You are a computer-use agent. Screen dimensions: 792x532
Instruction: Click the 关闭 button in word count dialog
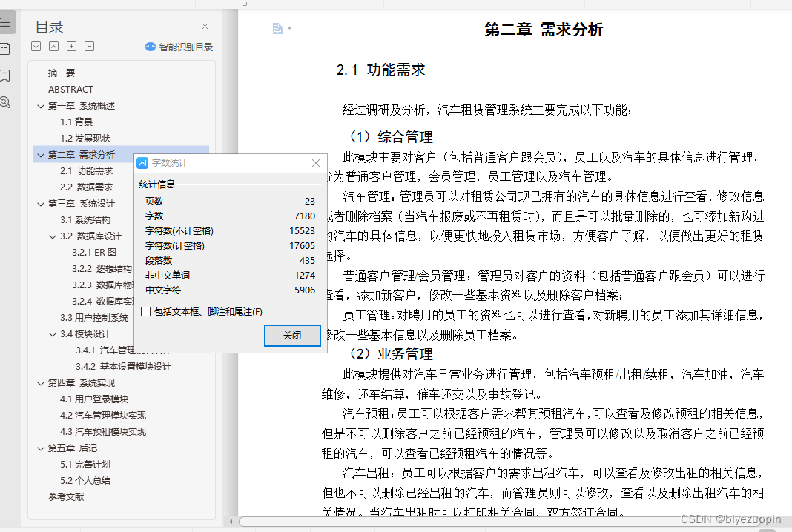[x=292, y=336]
